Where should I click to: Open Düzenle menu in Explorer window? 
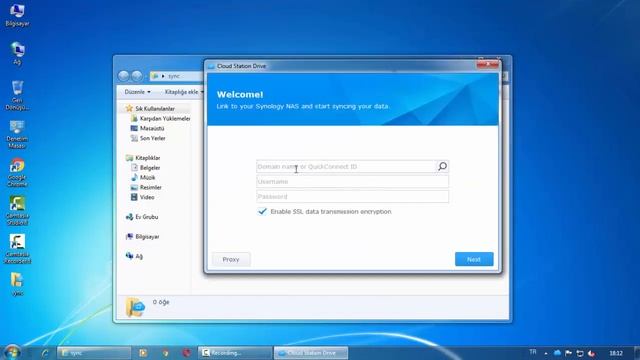coord(138,92)
